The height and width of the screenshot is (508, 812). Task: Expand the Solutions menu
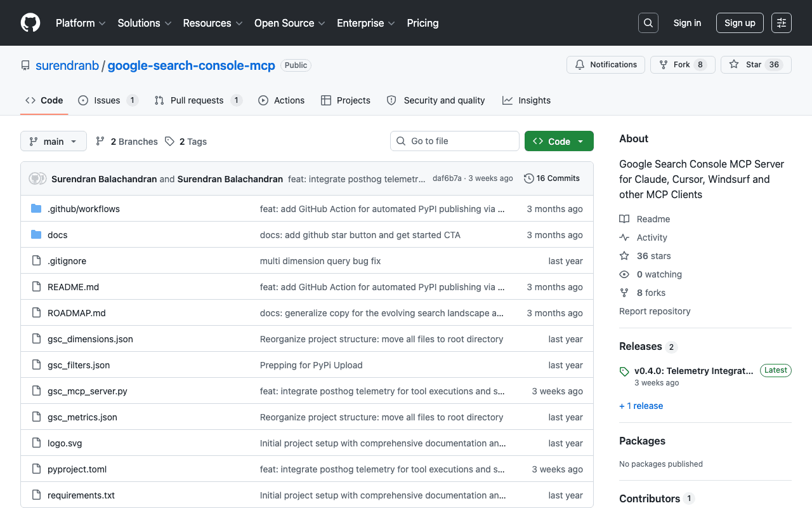pyautogui.click(x=145, y=23)
